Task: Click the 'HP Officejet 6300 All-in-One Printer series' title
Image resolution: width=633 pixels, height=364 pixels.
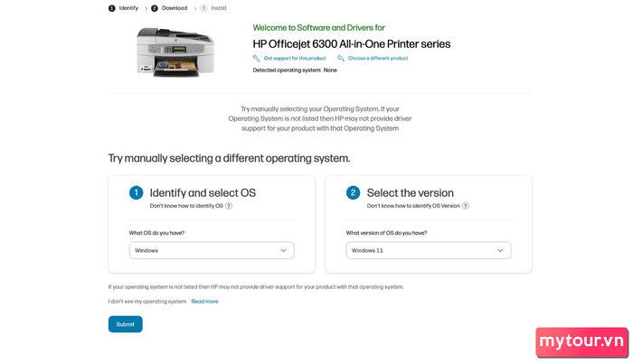Action: pyautogui.click(x=352, y=44)
